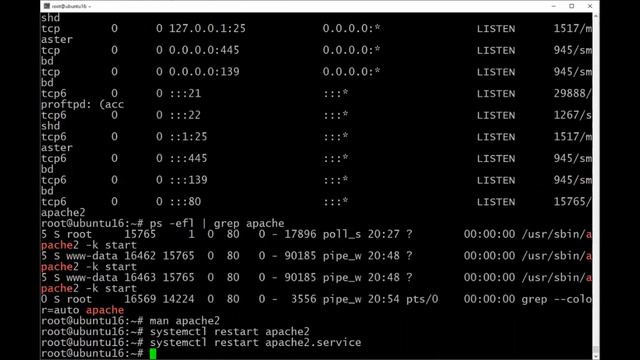
Task: Click the text ':::21'
Action: (x=185, y=93)
